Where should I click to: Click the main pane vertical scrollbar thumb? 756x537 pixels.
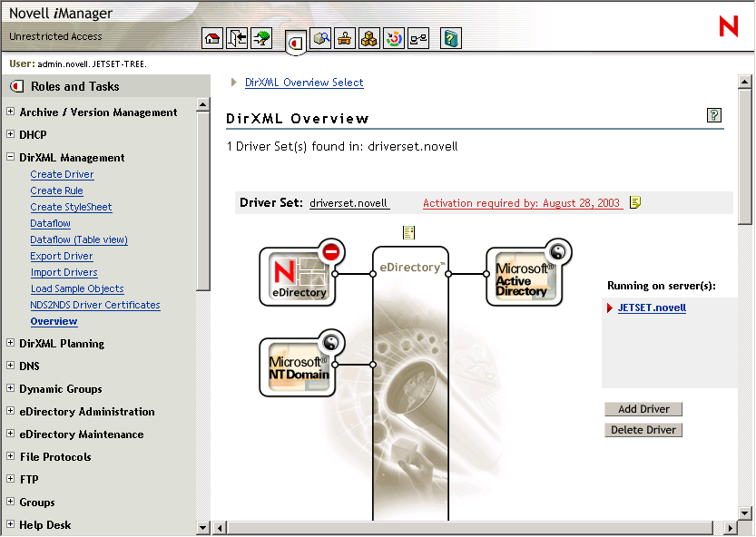[744, 157]
